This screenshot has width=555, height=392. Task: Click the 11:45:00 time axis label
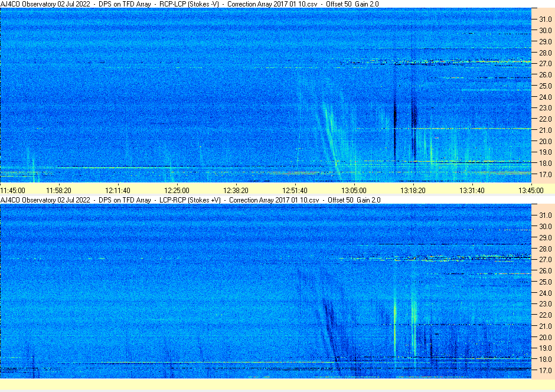[x=13, y=190]
